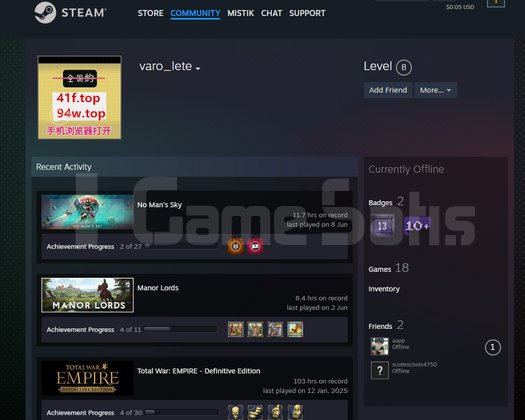Click first Total War EMPIRE achievement icon

236,412
